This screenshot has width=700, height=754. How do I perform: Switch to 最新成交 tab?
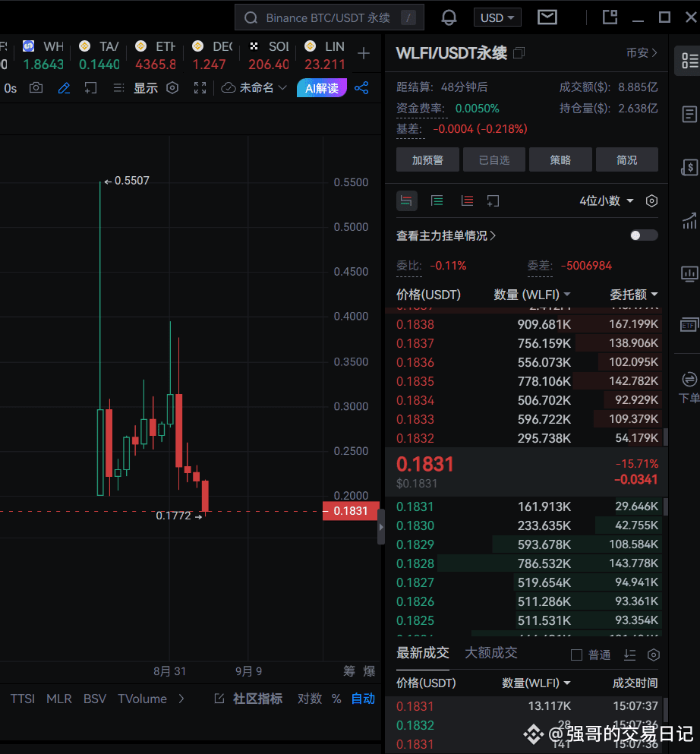(x=423, y=652)
